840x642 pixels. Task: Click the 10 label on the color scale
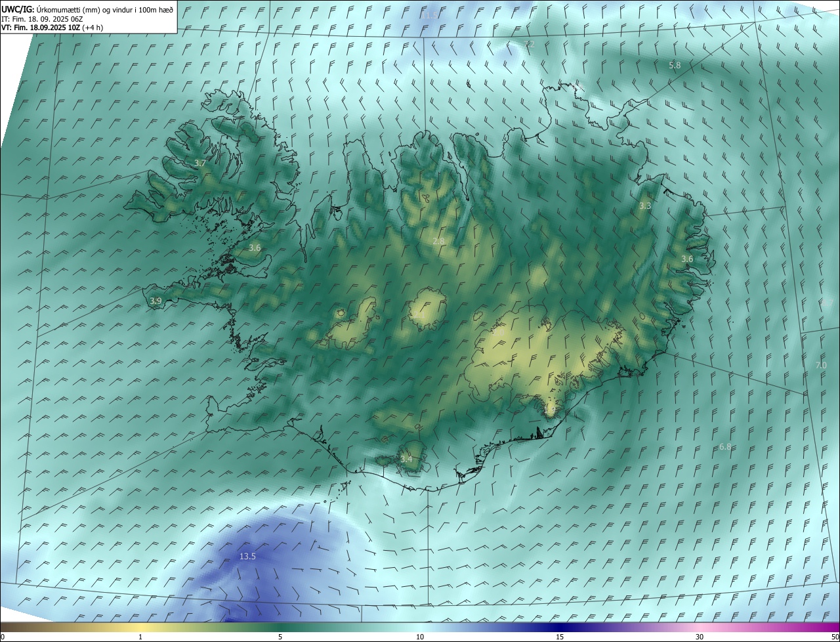pyautogui.click(x=420, y=637)
